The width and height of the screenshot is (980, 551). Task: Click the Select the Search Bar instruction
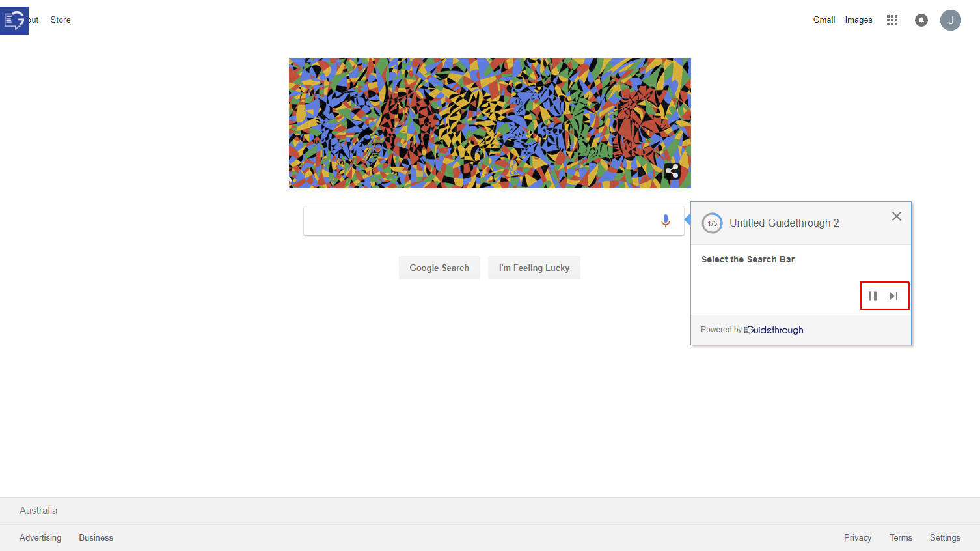point(748,259)
